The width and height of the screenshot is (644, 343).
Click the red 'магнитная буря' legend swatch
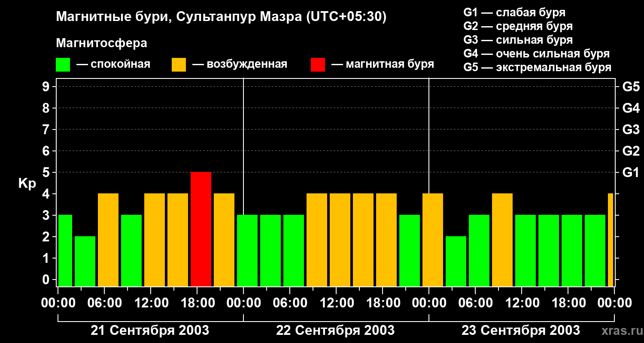coord(318,65)
